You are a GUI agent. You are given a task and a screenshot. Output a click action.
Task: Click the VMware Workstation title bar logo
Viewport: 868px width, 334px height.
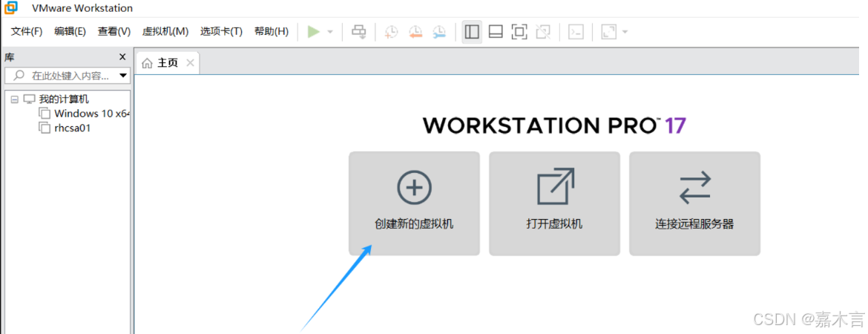click(10, 7)
